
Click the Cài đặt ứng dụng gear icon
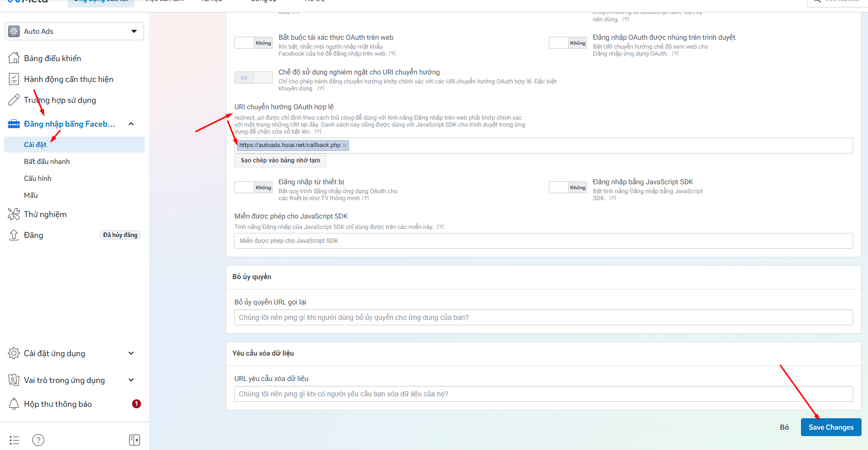click(x=14, y=353)
